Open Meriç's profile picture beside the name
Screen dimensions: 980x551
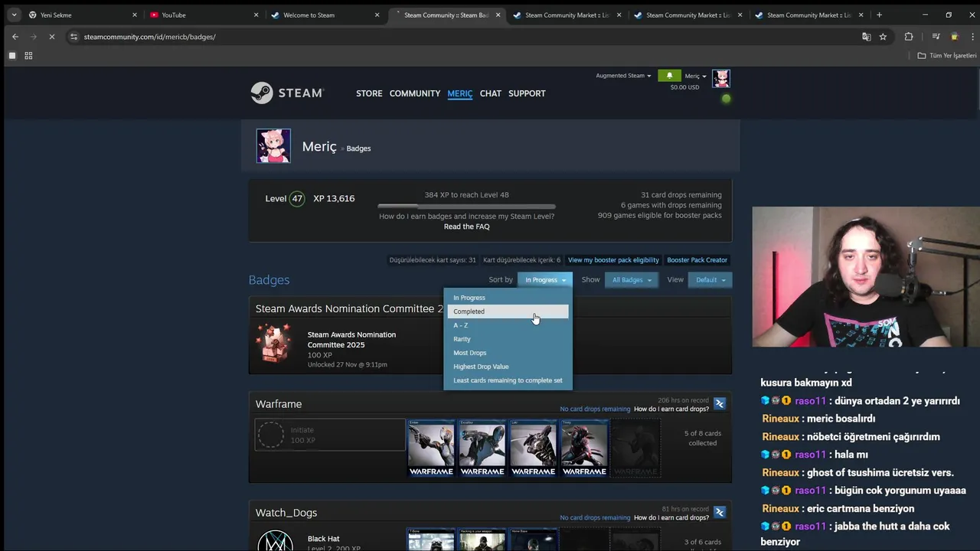273,146
